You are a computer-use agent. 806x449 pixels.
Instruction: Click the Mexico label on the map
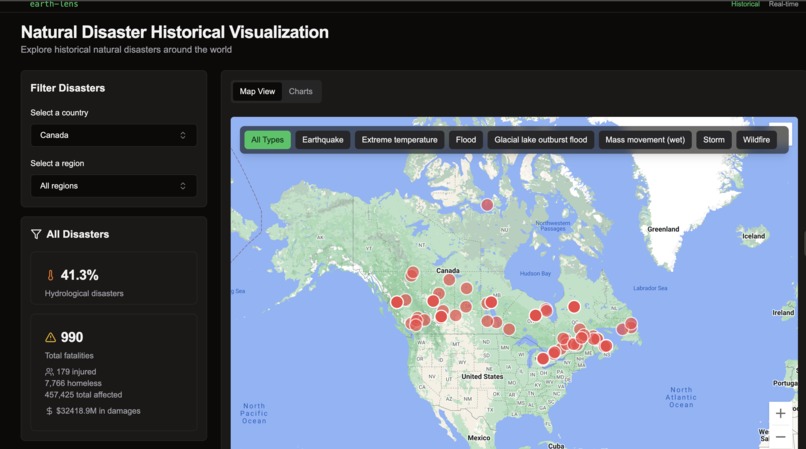point(479,438)
